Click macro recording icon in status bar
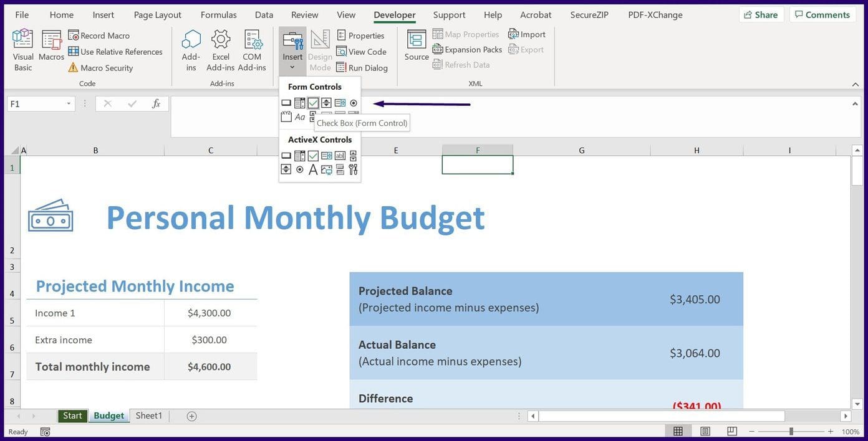The width and height of the screenshot is (868, 441). pyautogui.click(x=45, y=432)
